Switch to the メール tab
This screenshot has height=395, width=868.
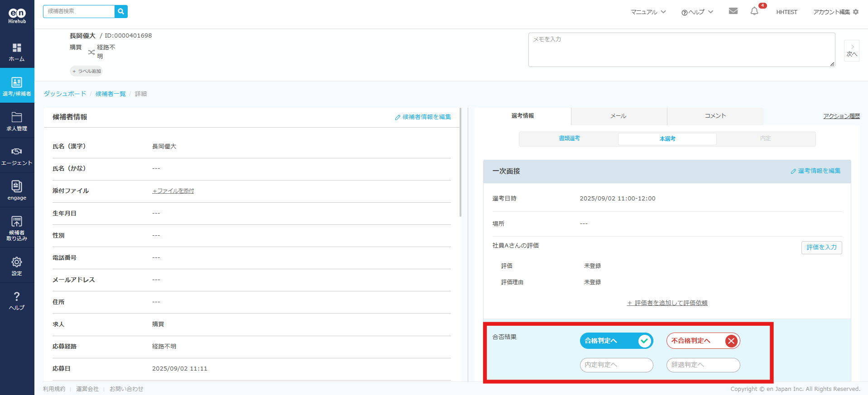[619, 116]
